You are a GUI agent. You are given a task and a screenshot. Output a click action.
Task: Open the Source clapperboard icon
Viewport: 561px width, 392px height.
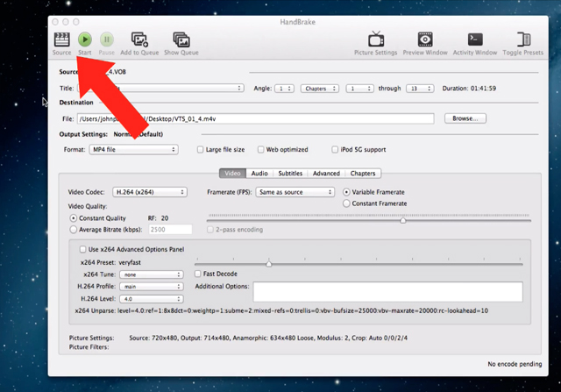[x=61, y=39]
